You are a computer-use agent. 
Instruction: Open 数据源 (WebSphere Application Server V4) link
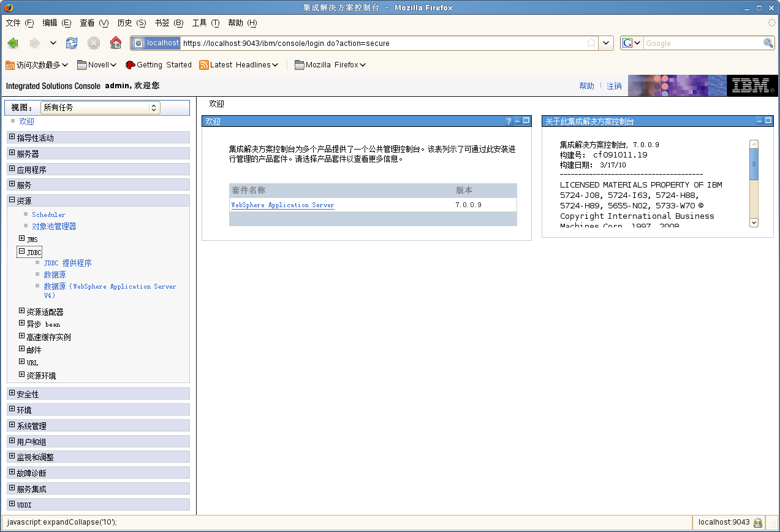pyautogui.click(x=110, y=291)
